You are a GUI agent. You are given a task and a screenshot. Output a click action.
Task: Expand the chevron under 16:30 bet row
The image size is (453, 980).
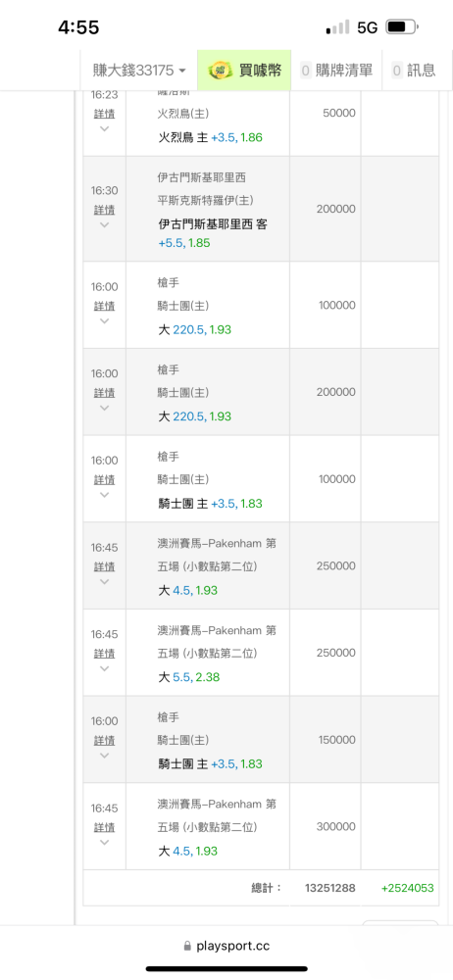[x=105, y=224]
